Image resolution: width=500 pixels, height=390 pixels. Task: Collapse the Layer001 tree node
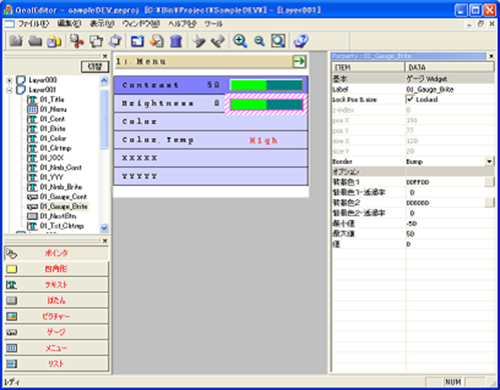[9, 90]
